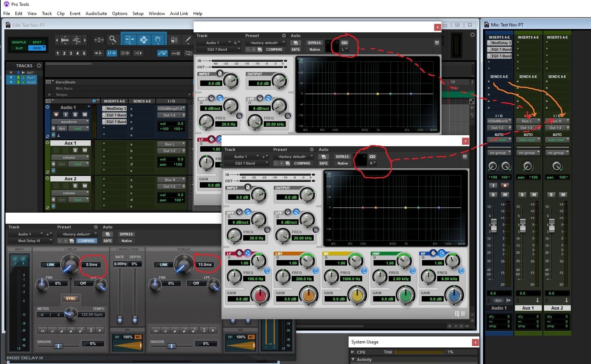Open no group selector on Aux 2 in Mix
The image size is (591, 364).
(x=557, y=152)
